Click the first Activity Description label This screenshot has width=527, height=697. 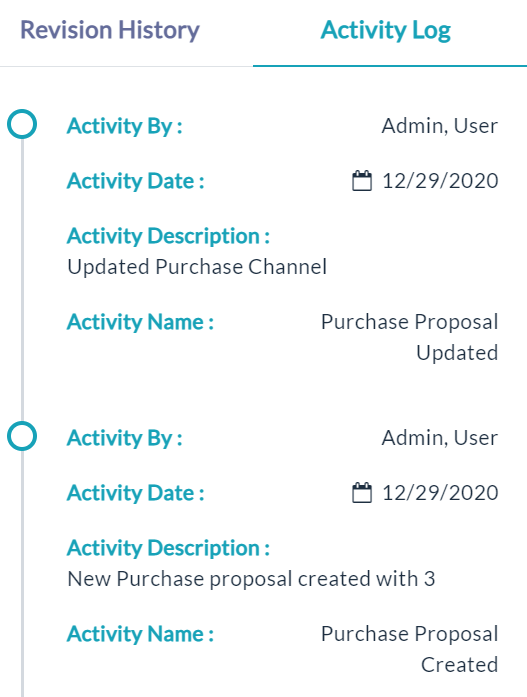tap(168, 236)
